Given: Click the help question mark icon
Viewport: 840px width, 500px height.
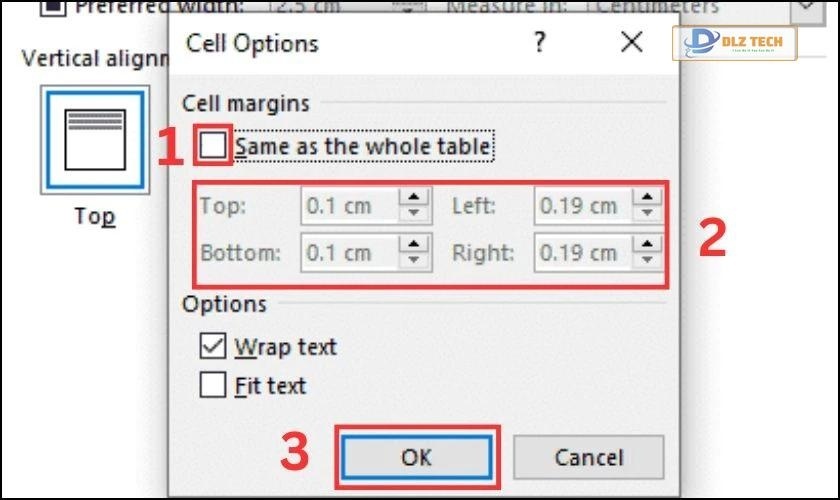Looking at the screenshot, I should click(540, 43).
